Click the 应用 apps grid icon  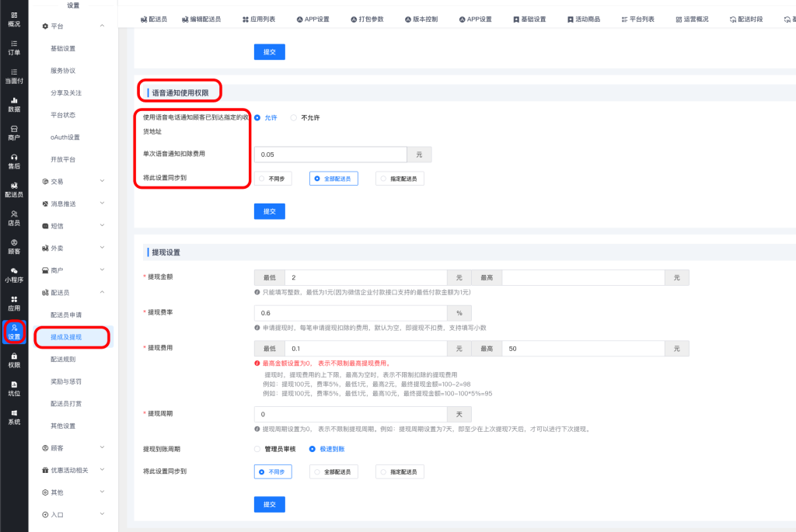[x=14, y=303]
